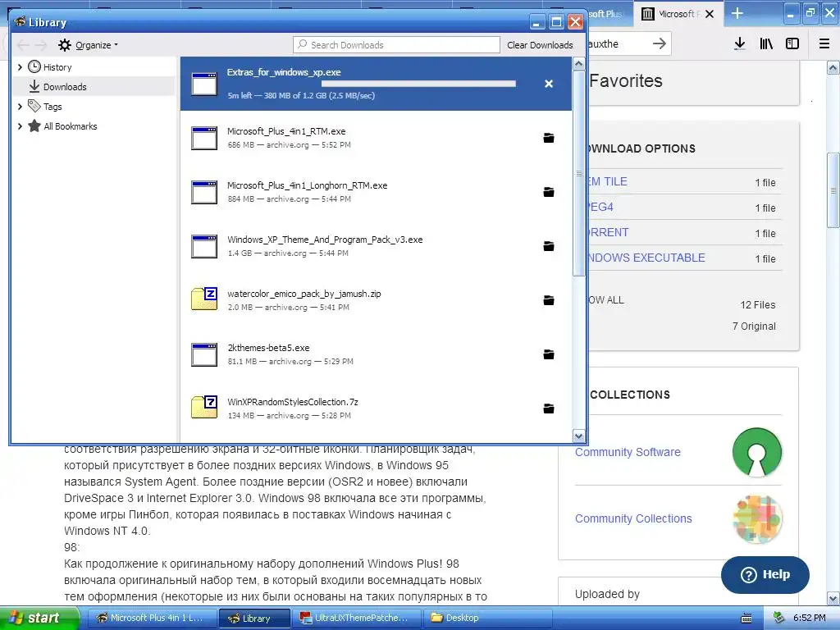Viewport: 840px width, 630px height.
Task: Click the Library forward arrow
Action: pyautogui.click(x=41, y=45)
